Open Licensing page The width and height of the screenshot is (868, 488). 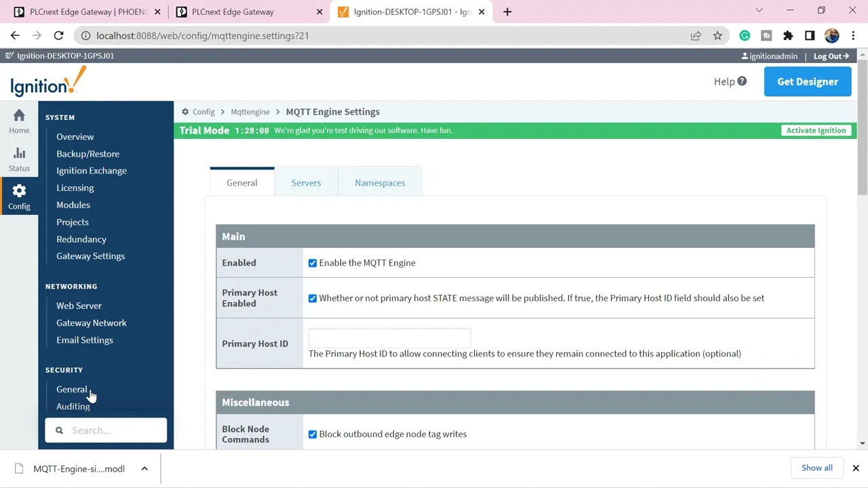75,188
